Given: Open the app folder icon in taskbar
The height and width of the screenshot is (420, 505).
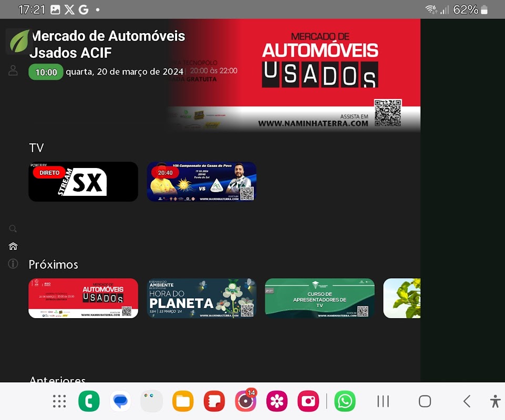Looking at the screenshot, I should point(152,401).
